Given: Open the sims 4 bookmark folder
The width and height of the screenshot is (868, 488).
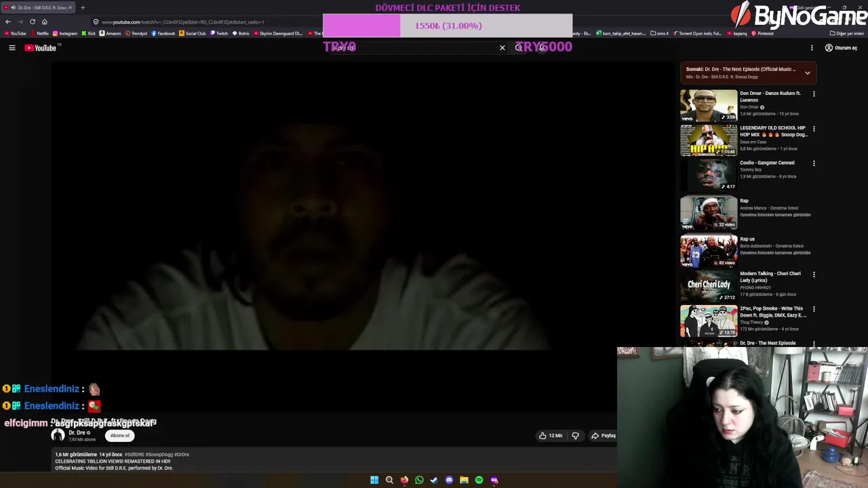Looking at the screenshot, I should [x=660, y=33].
